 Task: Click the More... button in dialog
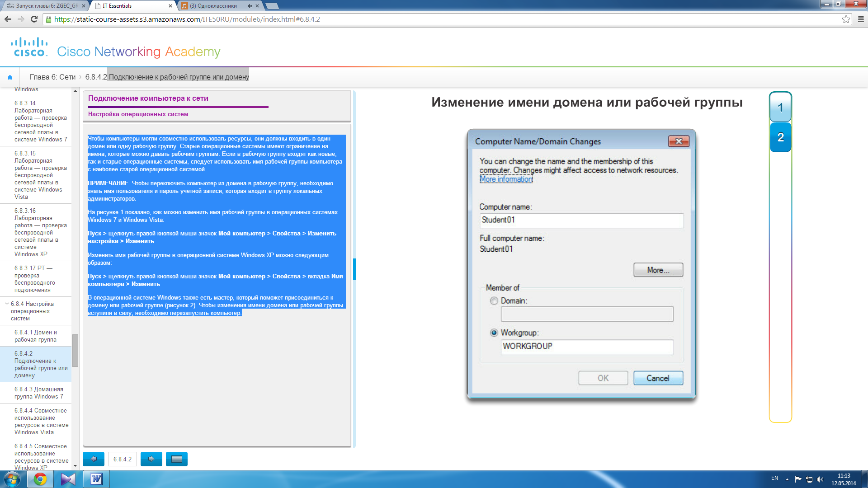pos(658,270)
